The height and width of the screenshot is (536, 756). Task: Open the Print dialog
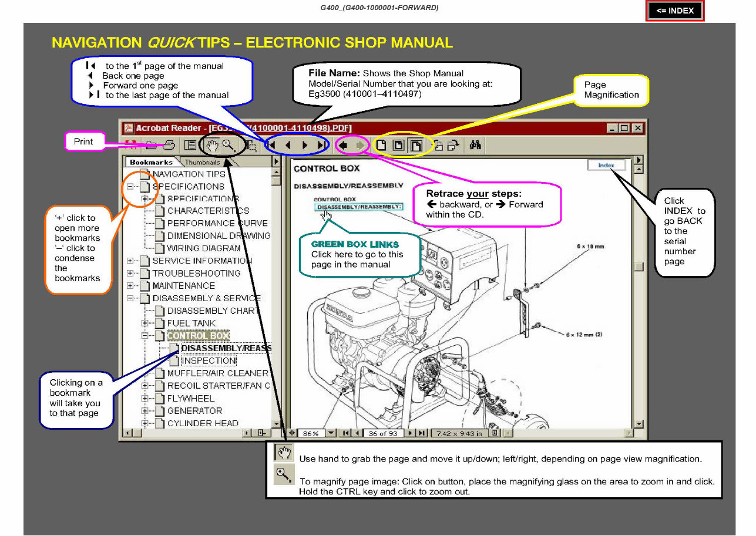tap(167, 144)
